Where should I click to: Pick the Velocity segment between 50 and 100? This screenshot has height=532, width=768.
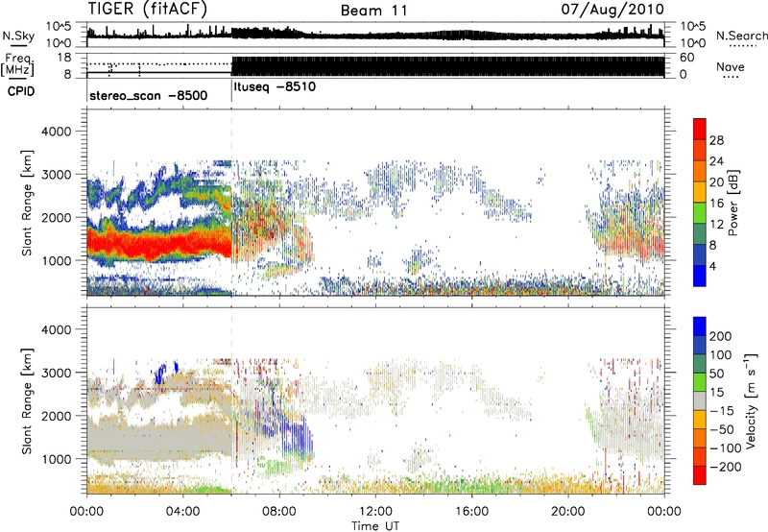[x=700, y=364]
